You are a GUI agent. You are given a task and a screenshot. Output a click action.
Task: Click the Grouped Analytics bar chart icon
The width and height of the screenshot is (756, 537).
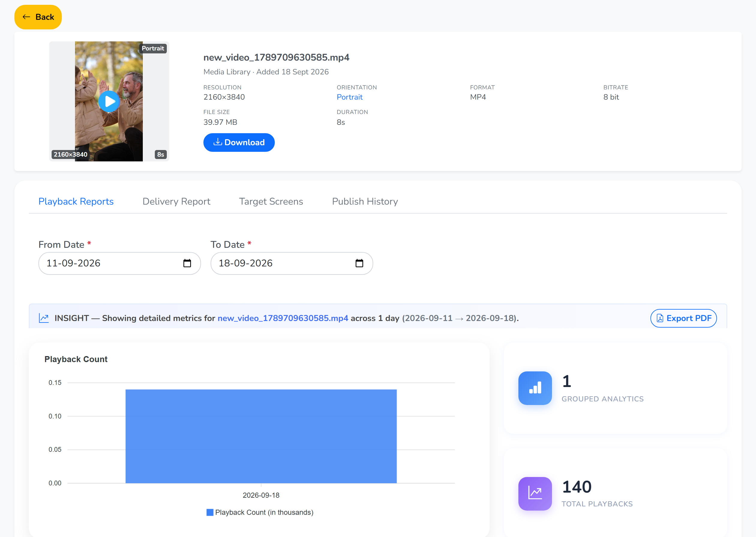tap(535, 388)
